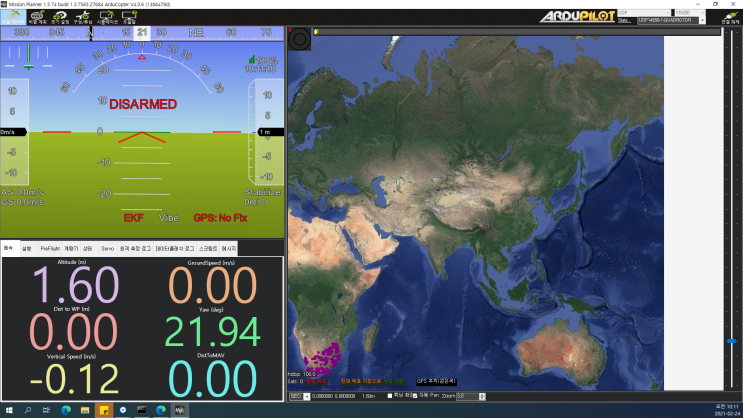Toggle the 자동 Pan checkbox
743x418 pixels.
pos(416,396)
